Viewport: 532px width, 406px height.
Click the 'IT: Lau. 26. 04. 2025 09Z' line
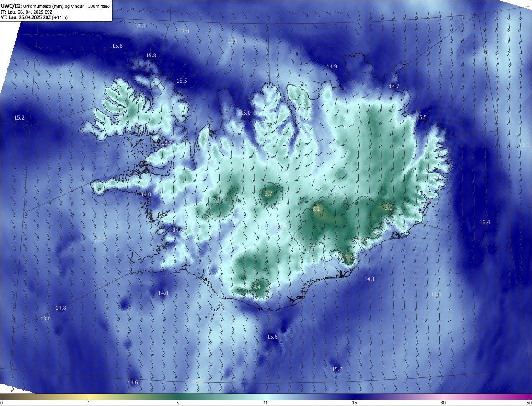point(26,12)
